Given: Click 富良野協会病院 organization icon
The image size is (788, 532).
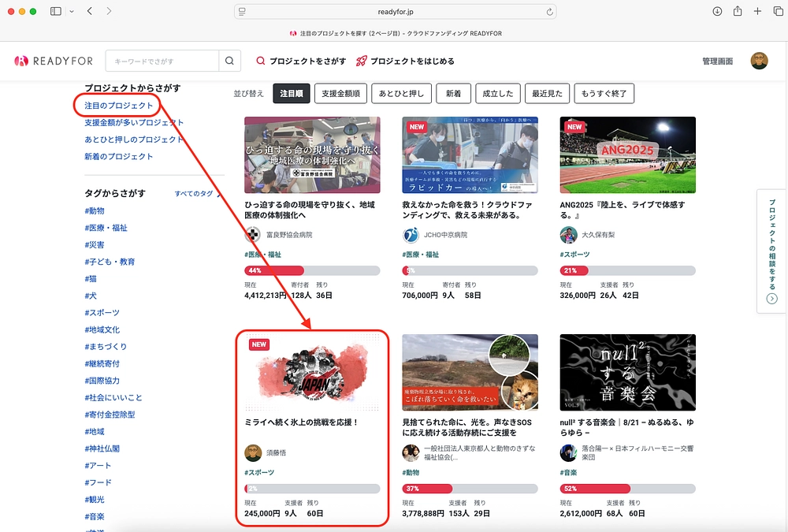Looking at the screenshot, I should tap(252, 235).
